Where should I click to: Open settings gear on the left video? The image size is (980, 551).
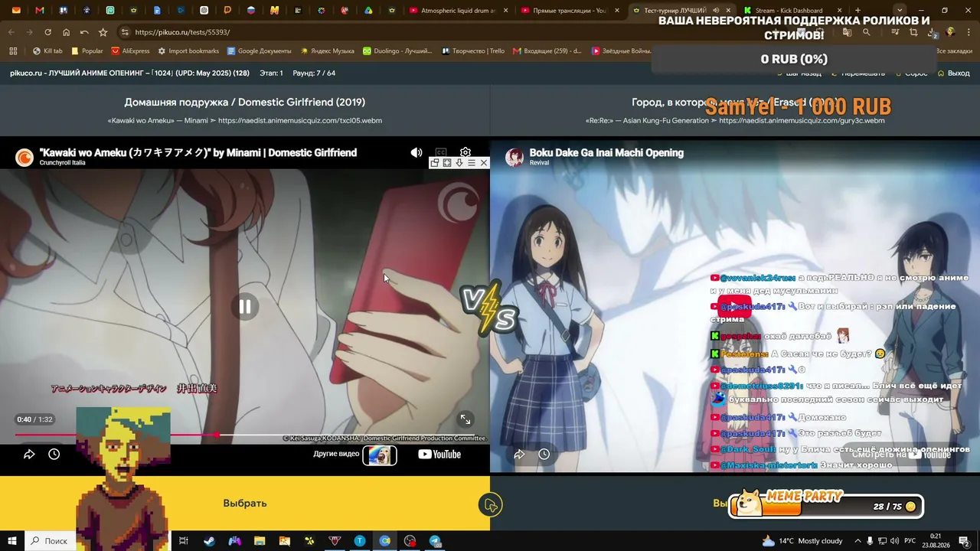465,153
